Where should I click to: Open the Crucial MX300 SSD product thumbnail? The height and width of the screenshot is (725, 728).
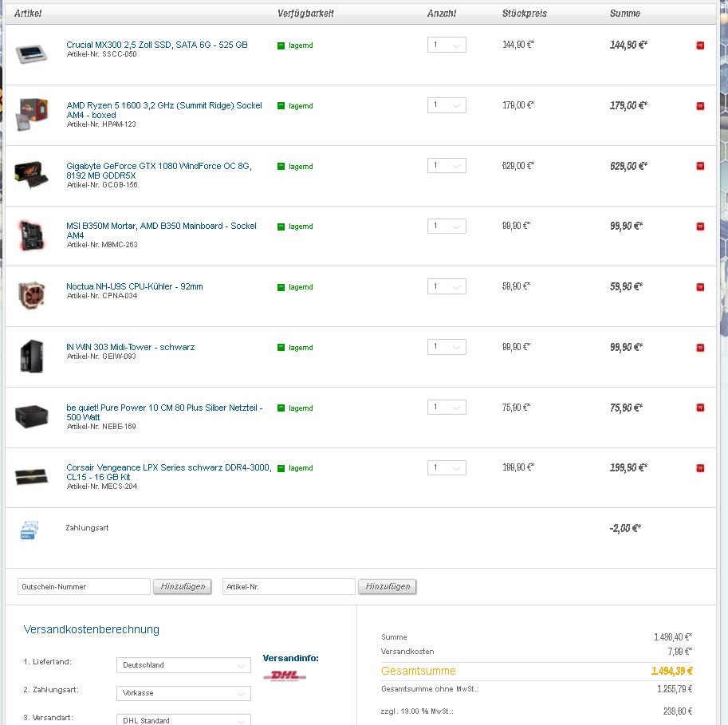click(31, 54)
